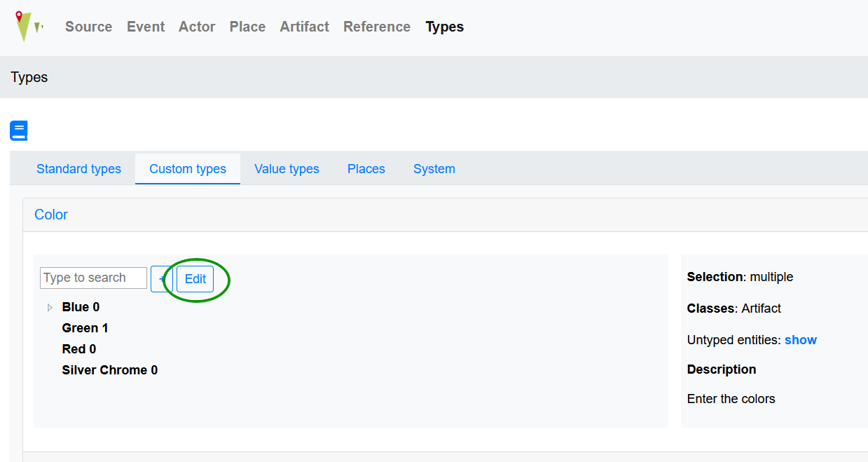This screenshot has height=462, width=868.
Task: Go to the Event menu item
Action: coord(146,27)
